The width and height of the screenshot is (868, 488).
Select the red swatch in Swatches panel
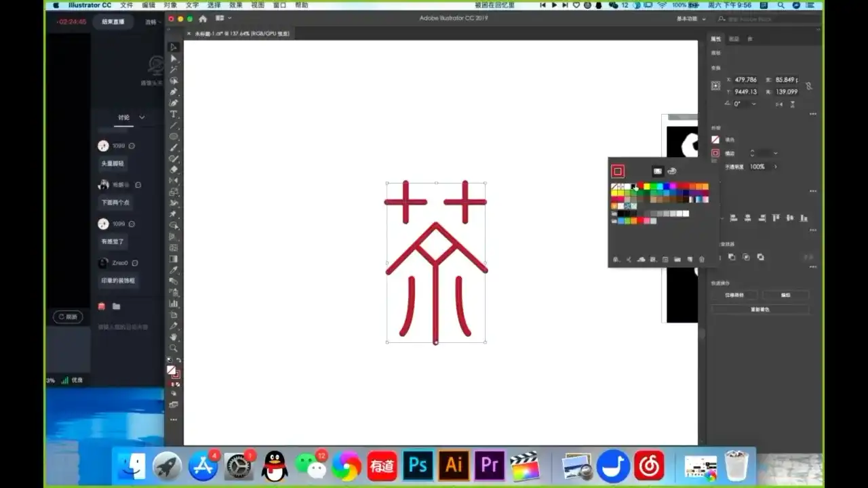pyautogui.click(x=641, y=185)
